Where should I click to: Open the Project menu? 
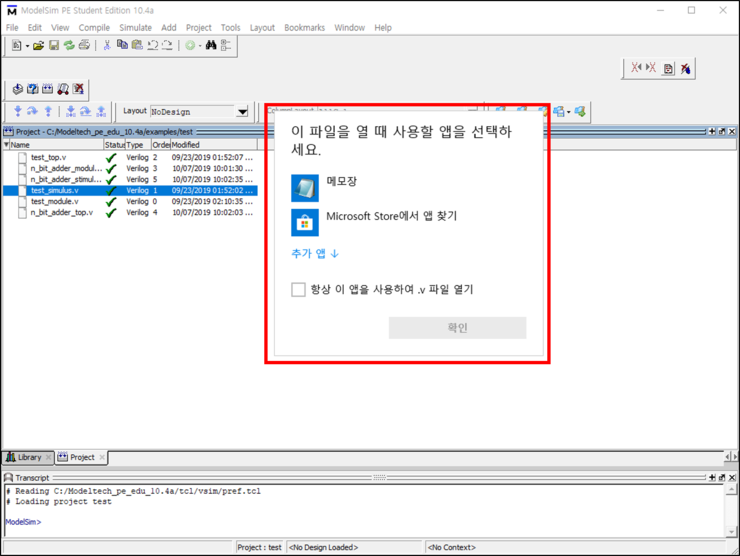(x=199, y=28)
